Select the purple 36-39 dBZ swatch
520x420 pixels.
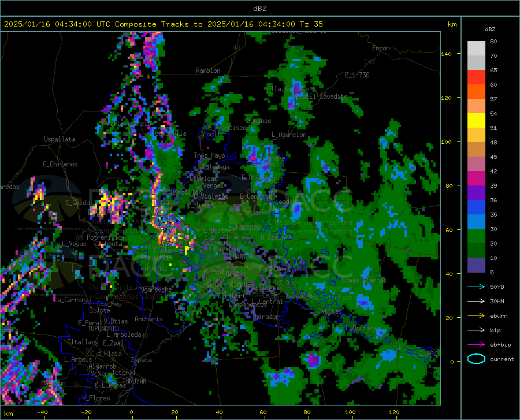(x=476, y=193)
